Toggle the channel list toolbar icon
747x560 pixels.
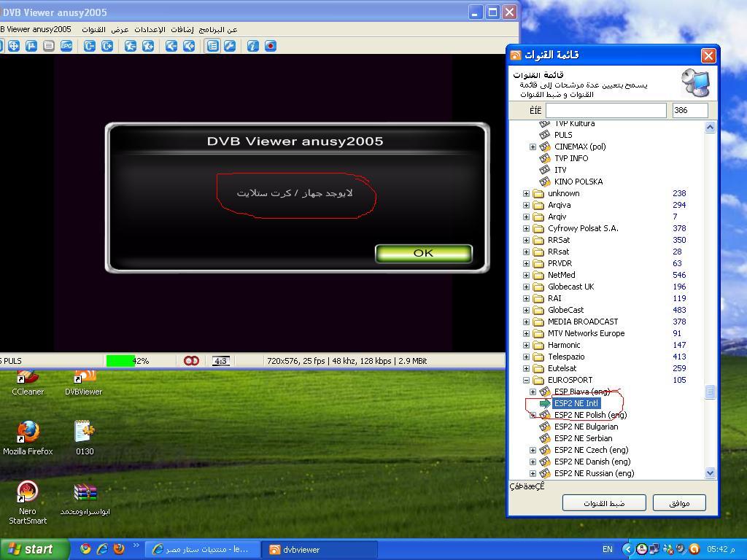[x=212, y=46]
